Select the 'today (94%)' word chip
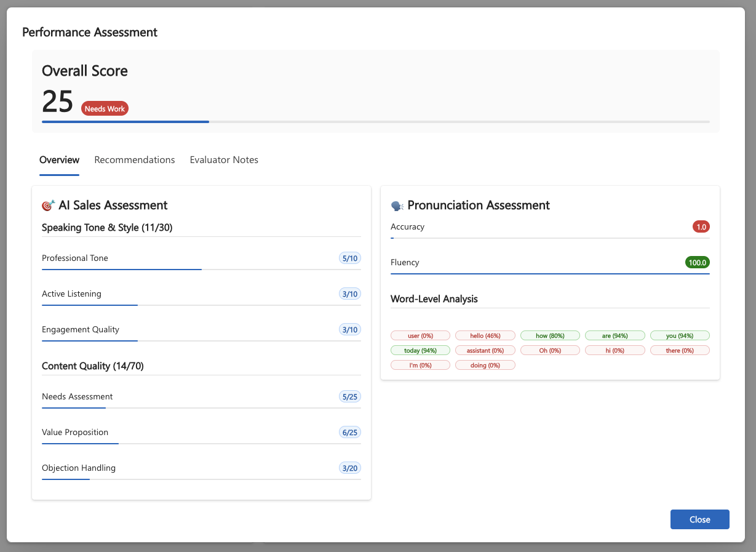756x552 pixels. [420, 351]
